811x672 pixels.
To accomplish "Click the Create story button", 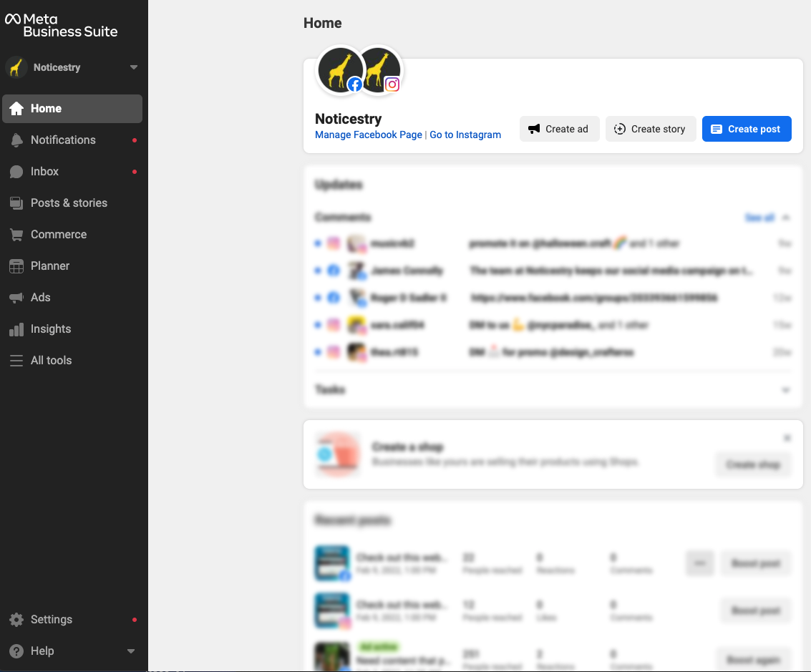I will [x=651, y=129].
